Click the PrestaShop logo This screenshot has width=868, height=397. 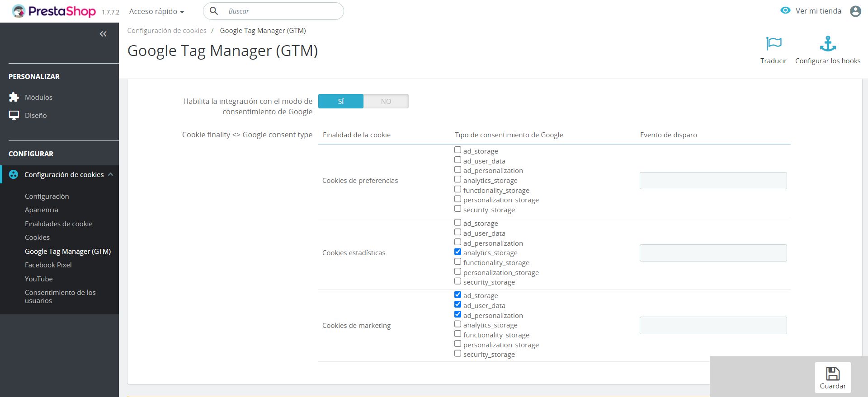pyautogui.click(x=54, y=11)
